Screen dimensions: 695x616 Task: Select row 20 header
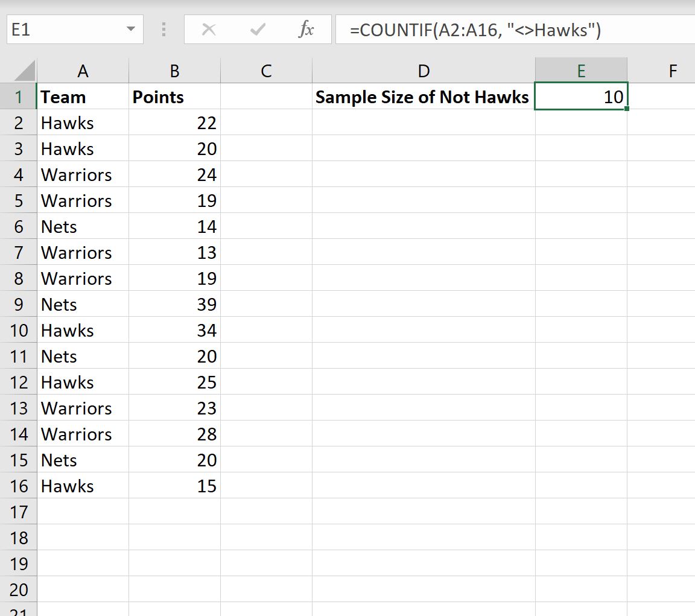18,589
